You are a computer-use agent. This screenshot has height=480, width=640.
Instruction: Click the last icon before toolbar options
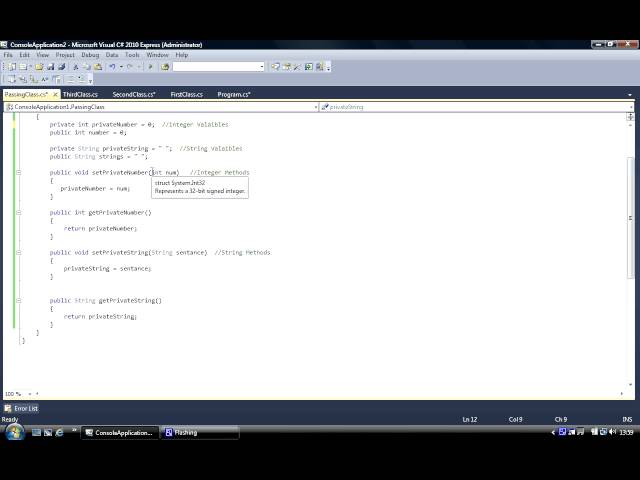point(320,67)
